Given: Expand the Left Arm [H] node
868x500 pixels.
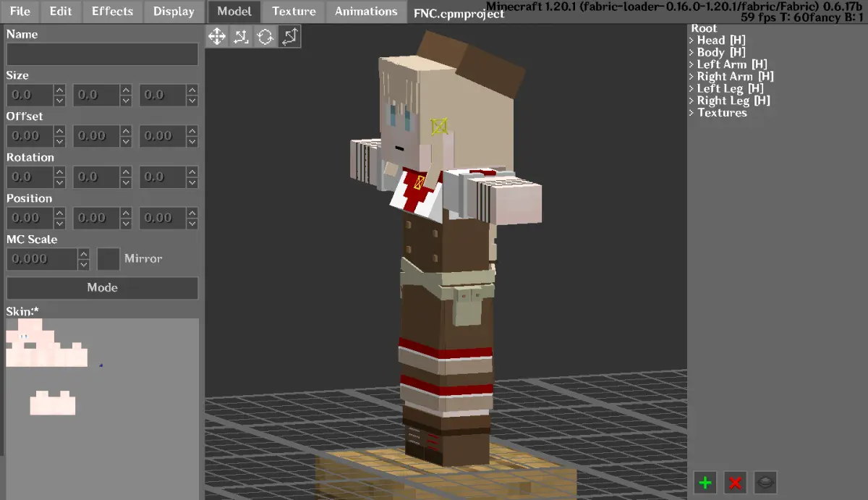Looking at the screenshot, I should point(692,64).
